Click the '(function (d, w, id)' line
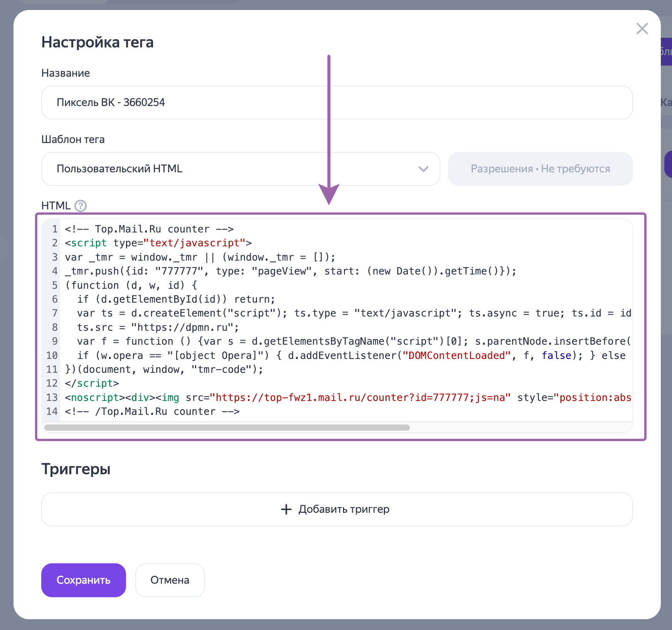 pos(131,286)
